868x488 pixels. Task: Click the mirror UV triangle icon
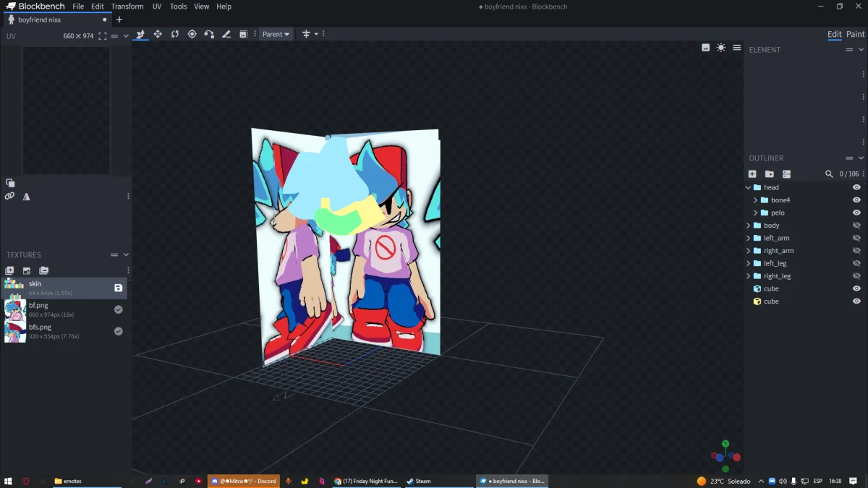[x=27, y=196]
